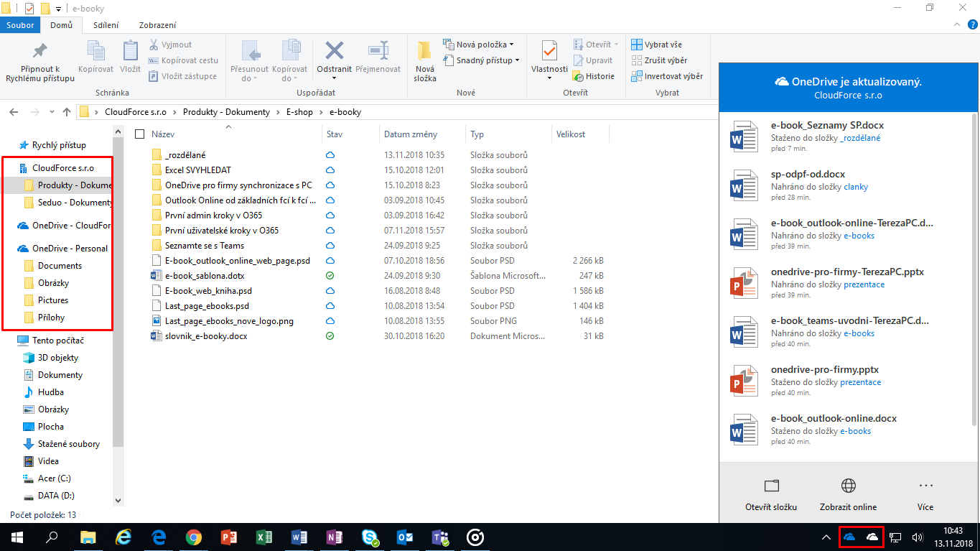Screen dimensions: 980x551
Task: Select OneDrive - Personal in navigation pane
Action: (x=70, y=249)
